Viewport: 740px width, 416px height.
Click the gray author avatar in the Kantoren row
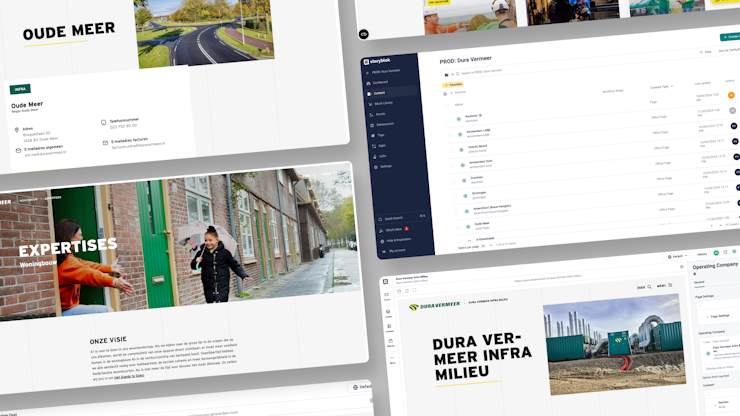(x=732, y=110)
